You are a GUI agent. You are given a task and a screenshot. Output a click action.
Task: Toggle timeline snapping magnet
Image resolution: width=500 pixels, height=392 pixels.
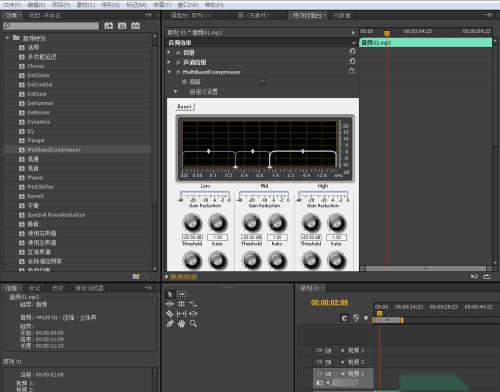(344, 318)
